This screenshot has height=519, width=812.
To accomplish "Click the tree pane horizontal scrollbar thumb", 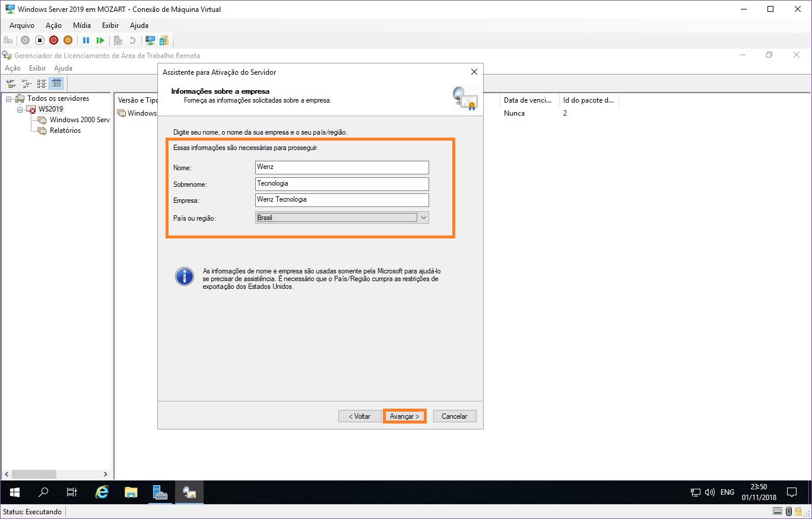I will (34, 475).
